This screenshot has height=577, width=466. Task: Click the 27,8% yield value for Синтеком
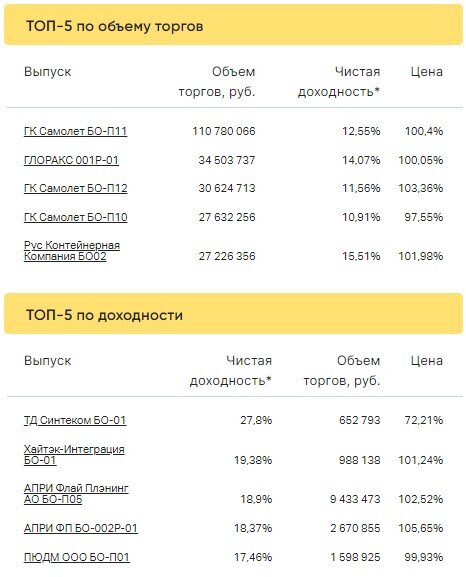click(x=256, y=420)
